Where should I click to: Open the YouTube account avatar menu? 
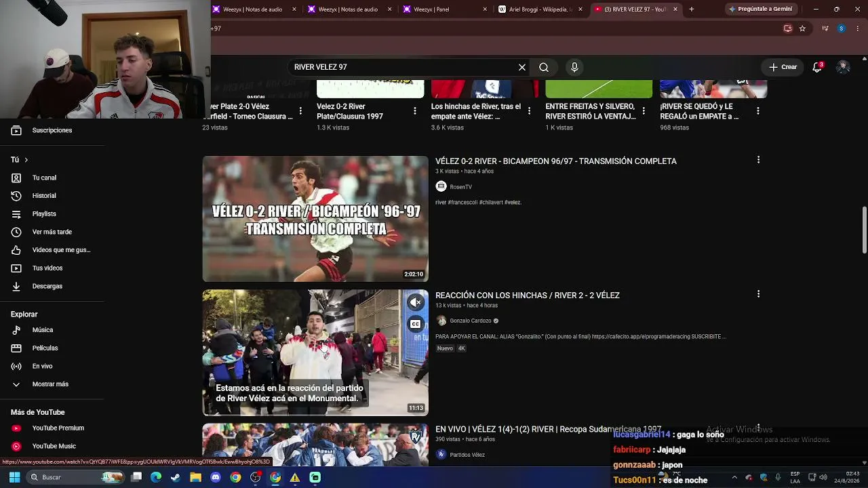coord(843,67)
